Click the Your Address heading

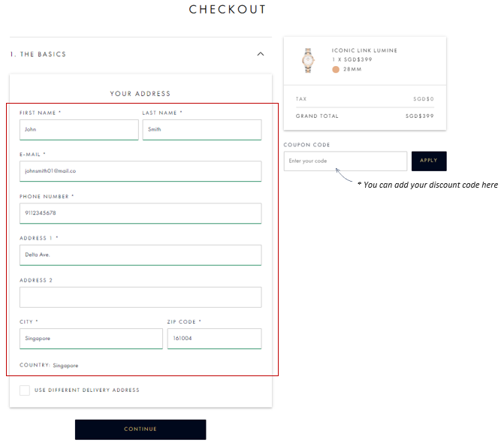point(140,94)
